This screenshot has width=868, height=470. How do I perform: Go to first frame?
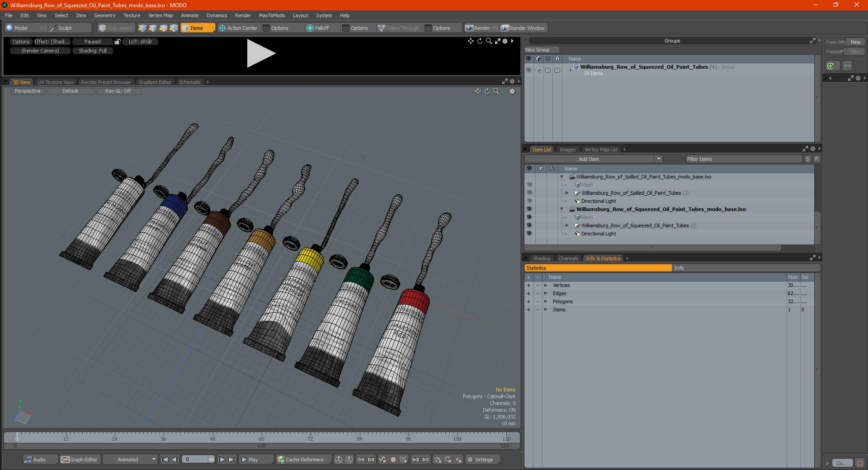165,460
